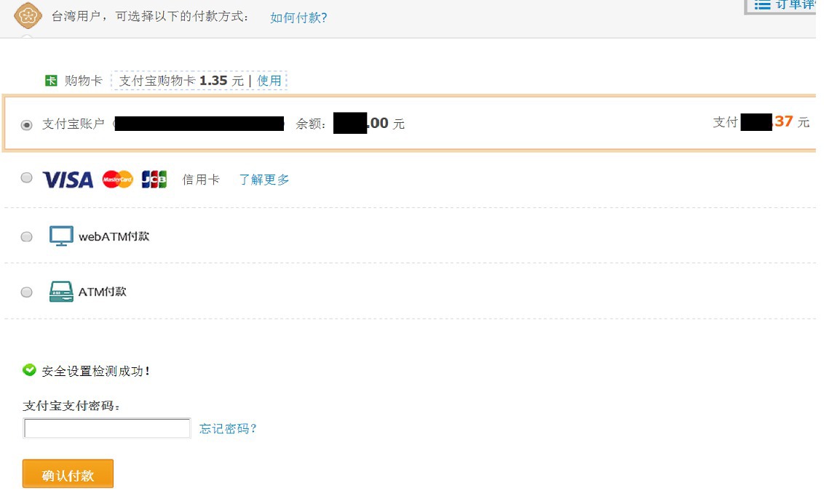Click the 支付宝账户 label text
824x504 pixels.
pyautogui.click(x=73, y=124)
